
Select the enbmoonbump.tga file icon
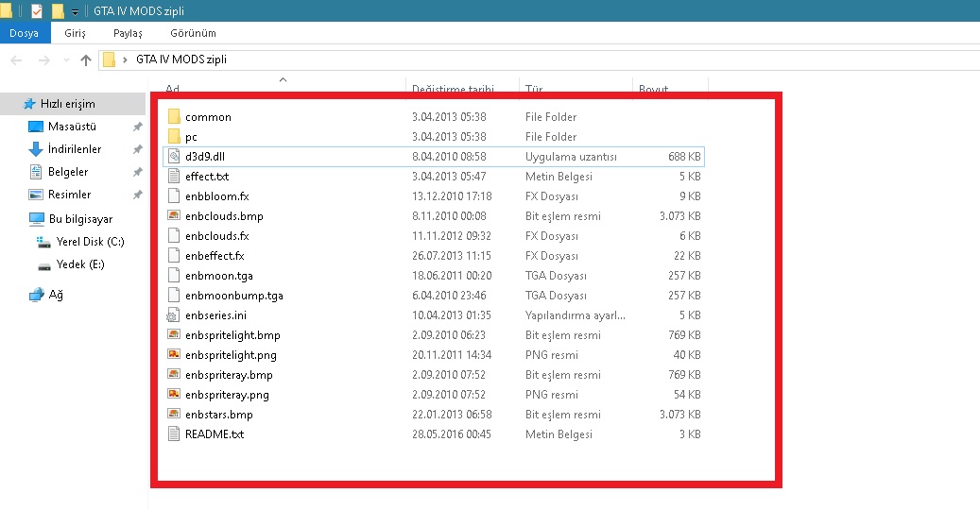175,296
